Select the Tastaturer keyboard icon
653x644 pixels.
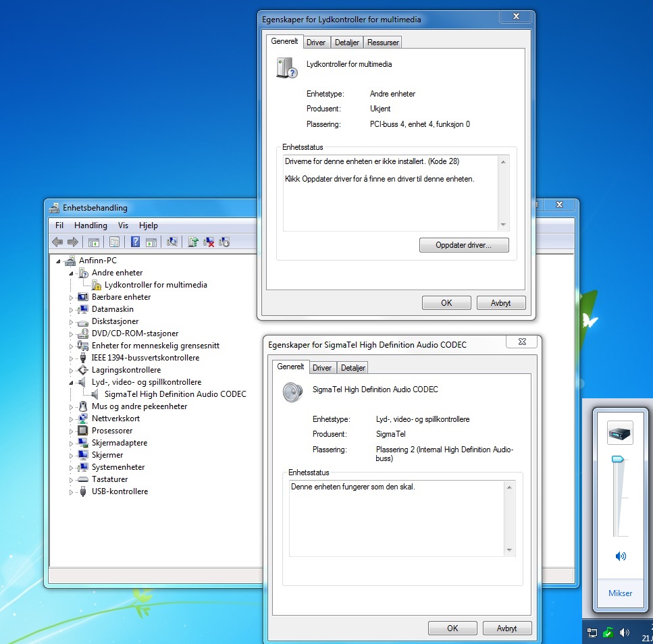[x=83, y=479]
